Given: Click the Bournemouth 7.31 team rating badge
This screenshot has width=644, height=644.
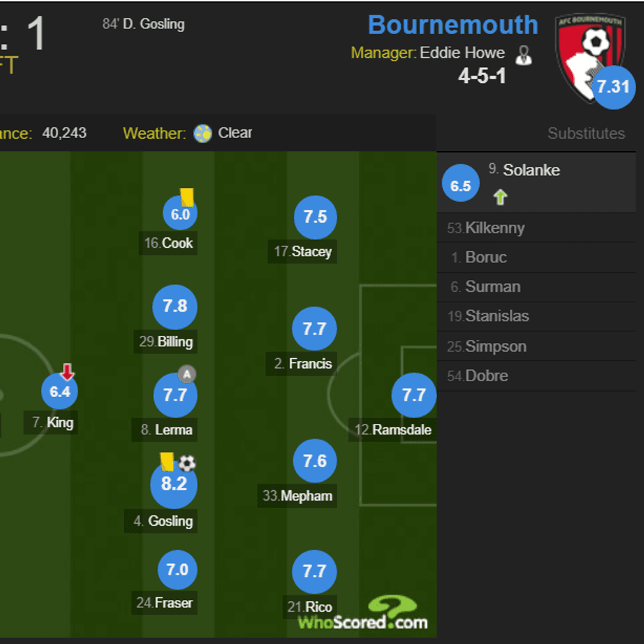Looking at the screenshot, I should (613, 87).
